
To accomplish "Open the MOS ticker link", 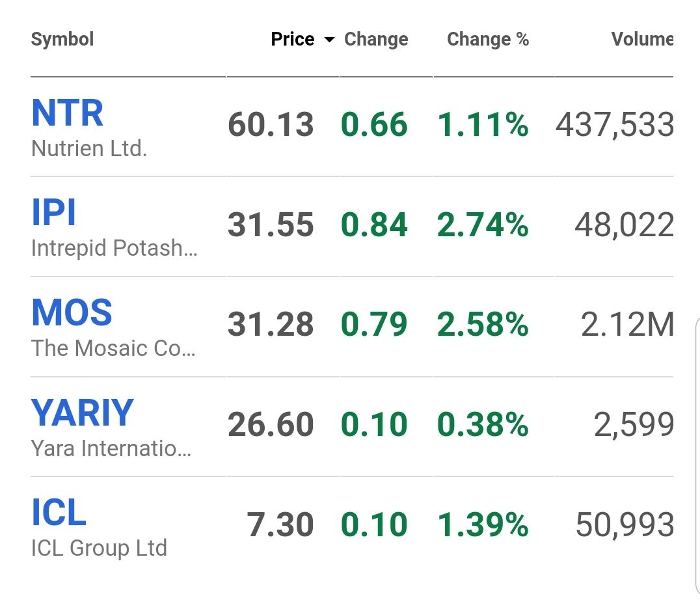I will click(x=72, y=313).
